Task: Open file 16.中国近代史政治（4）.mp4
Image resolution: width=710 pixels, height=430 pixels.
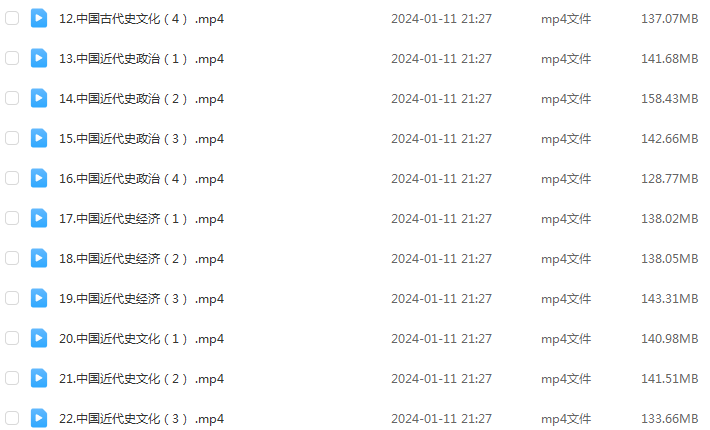Action: pos(141,179)
